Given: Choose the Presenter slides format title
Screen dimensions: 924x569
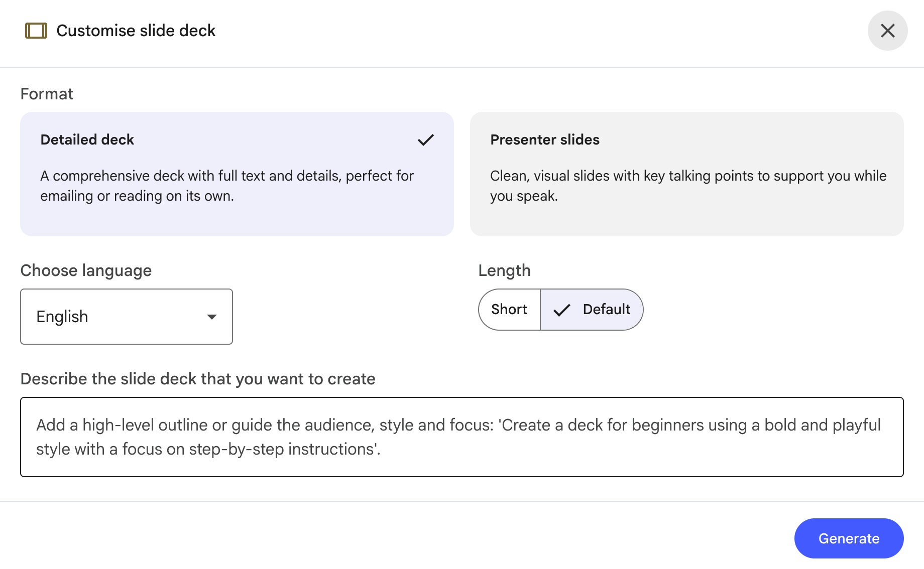Looking at the screenshot, I should tap(545, 139).
